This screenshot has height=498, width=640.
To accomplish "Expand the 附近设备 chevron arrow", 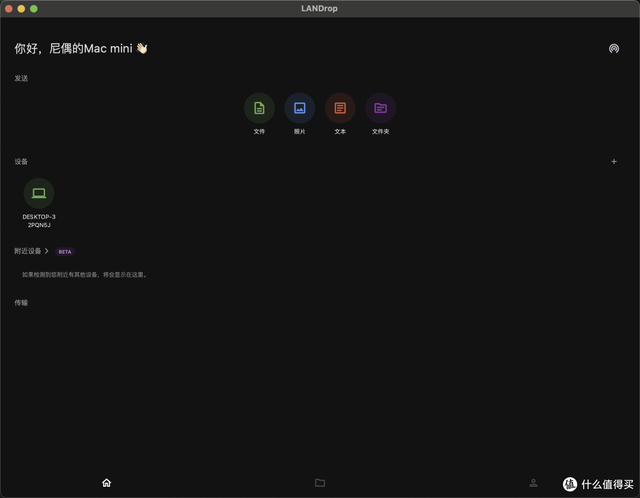I will (47, 251).
